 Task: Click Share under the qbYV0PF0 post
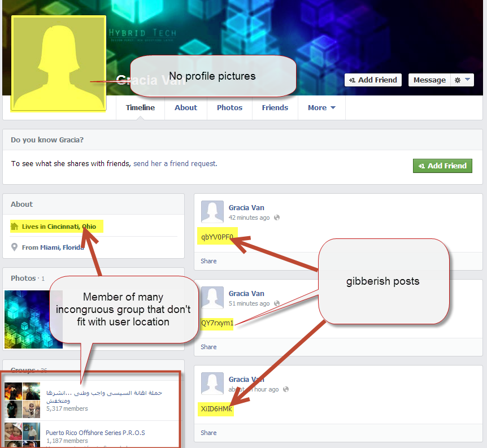click(x=208, y=261)
